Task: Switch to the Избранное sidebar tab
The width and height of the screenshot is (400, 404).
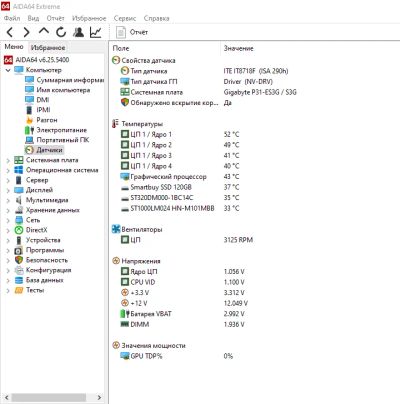Action: coord(48,48)
